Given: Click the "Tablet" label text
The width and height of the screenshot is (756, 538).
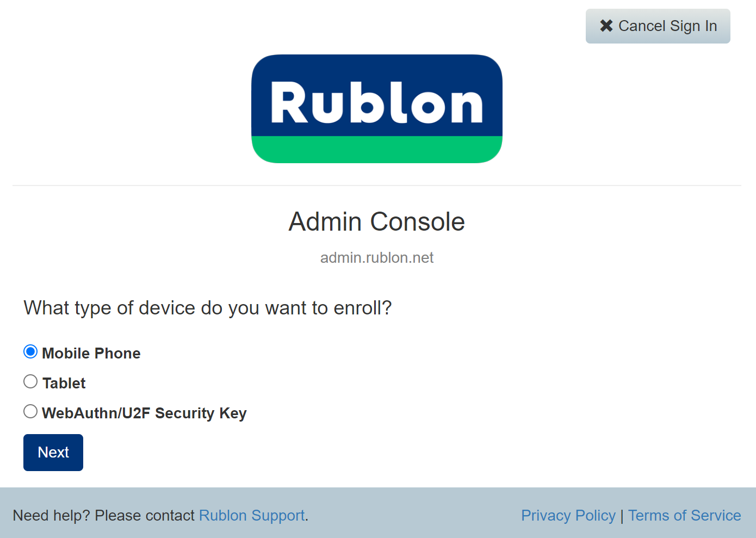Looking at the screenshot, I should click(64, 384).
